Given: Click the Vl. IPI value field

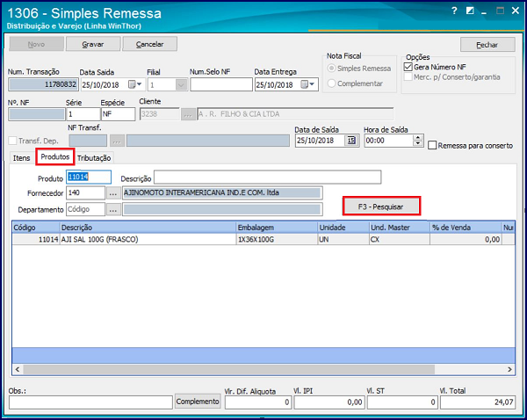Looking at the screenshot, I should tap(328, 402).
